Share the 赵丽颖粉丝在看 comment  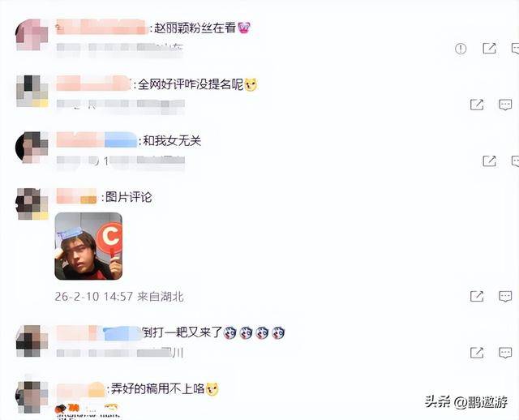point(489,49)
